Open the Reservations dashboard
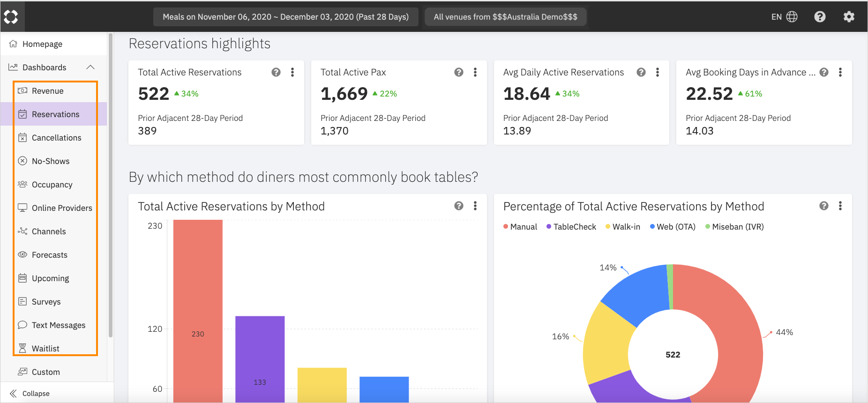 pos(54,114)
